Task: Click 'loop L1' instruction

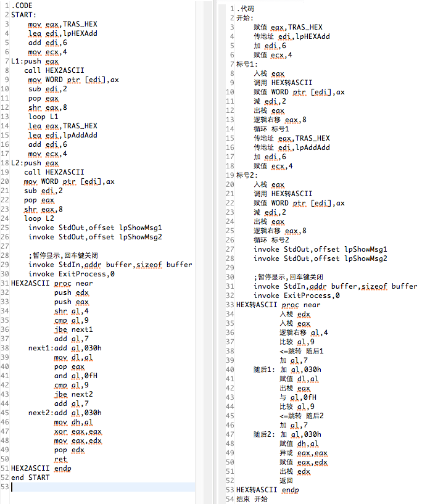Action: [x=43, y=117]
